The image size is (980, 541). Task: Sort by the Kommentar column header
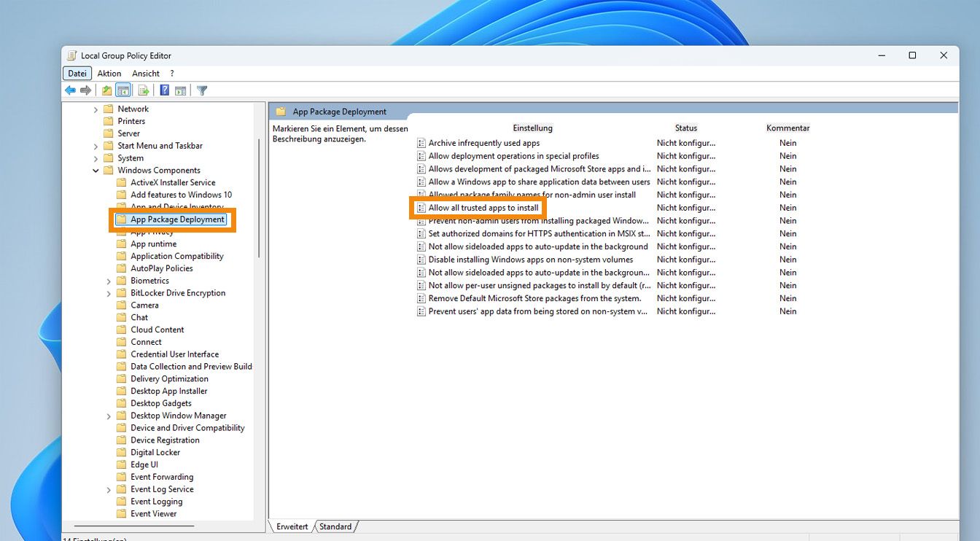[787, 128]
